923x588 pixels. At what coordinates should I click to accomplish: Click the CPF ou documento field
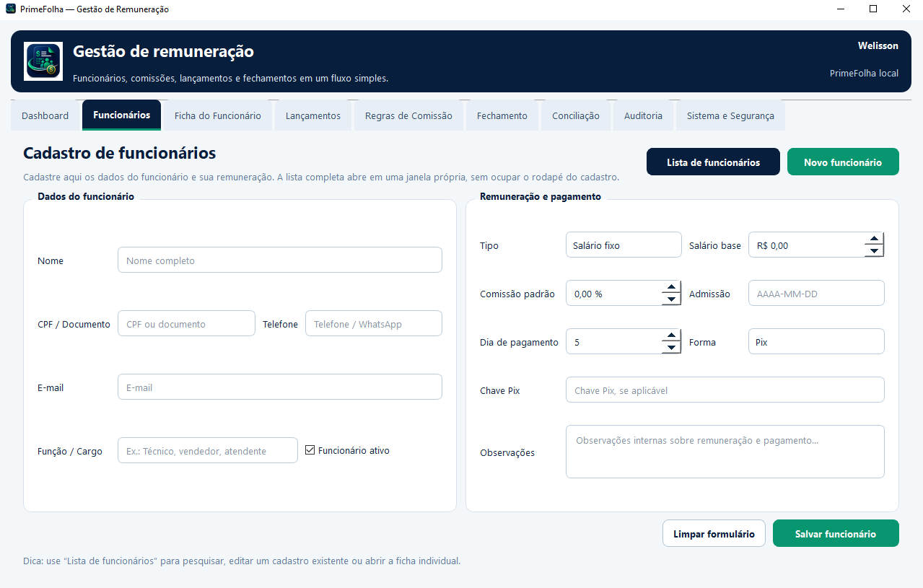(186, 324)
